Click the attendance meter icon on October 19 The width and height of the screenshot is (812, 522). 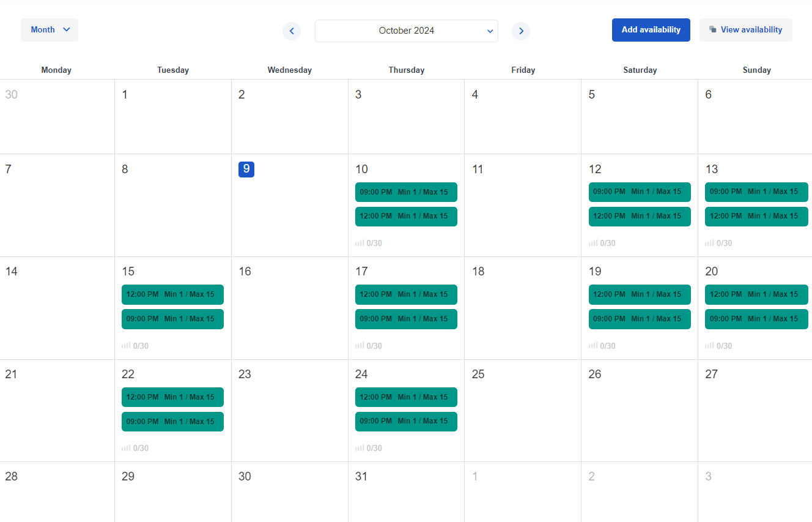[x=592, y=345]
